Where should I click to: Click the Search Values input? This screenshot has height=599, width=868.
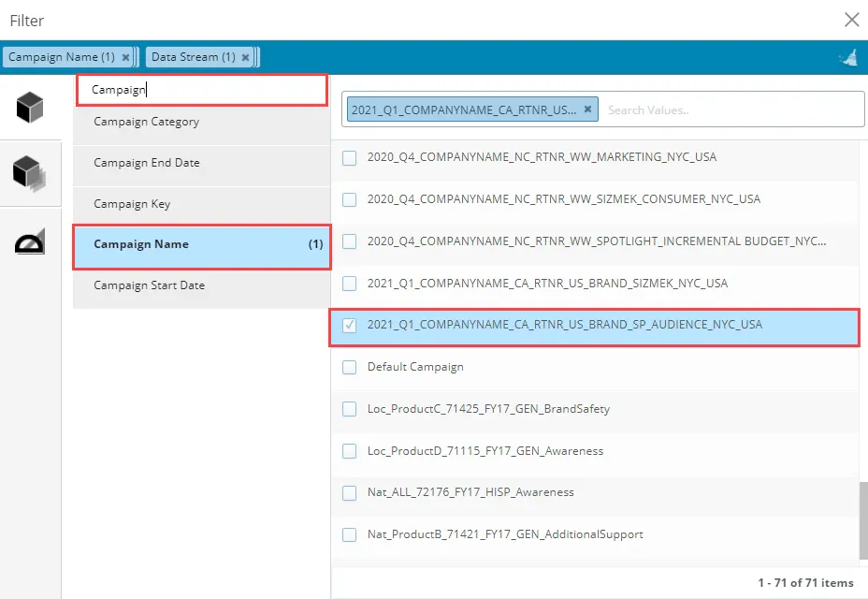tap(731, 110)
